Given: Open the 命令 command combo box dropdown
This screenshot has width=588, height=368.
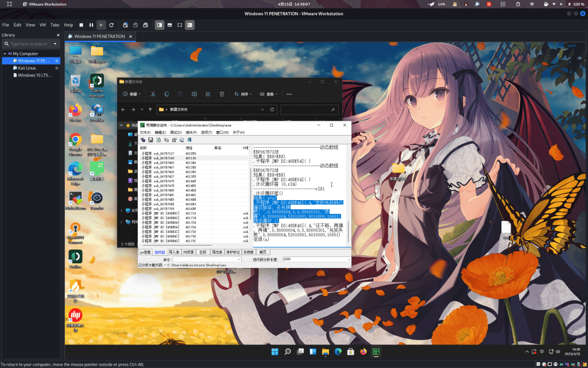Looking at the screenshot, I should click(239, 259).
